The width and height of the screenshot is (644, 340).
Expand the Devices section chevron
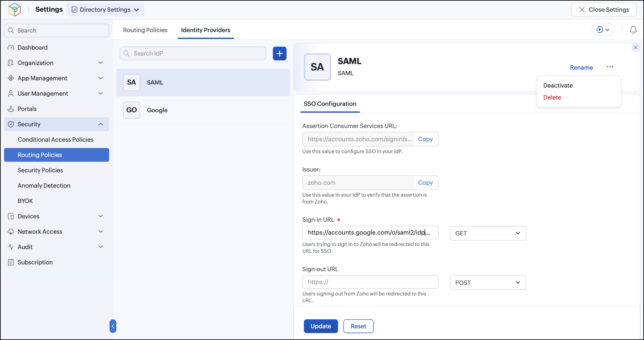(101, 217)
